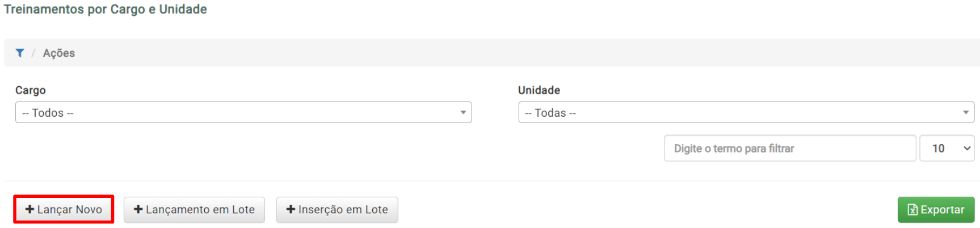This screenshot has height=228, width=980.
Task: Click the Lançar Novo button
Action: [64, 209]
